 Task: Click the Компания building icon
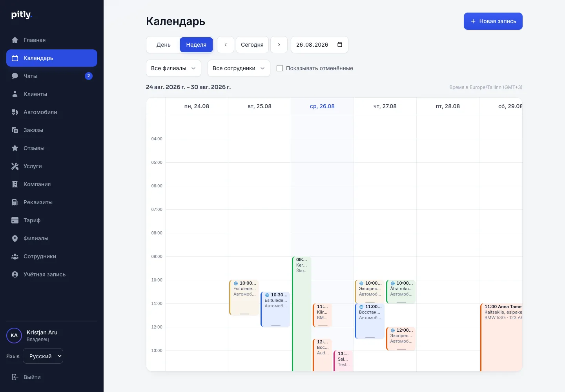pos(15,184)
